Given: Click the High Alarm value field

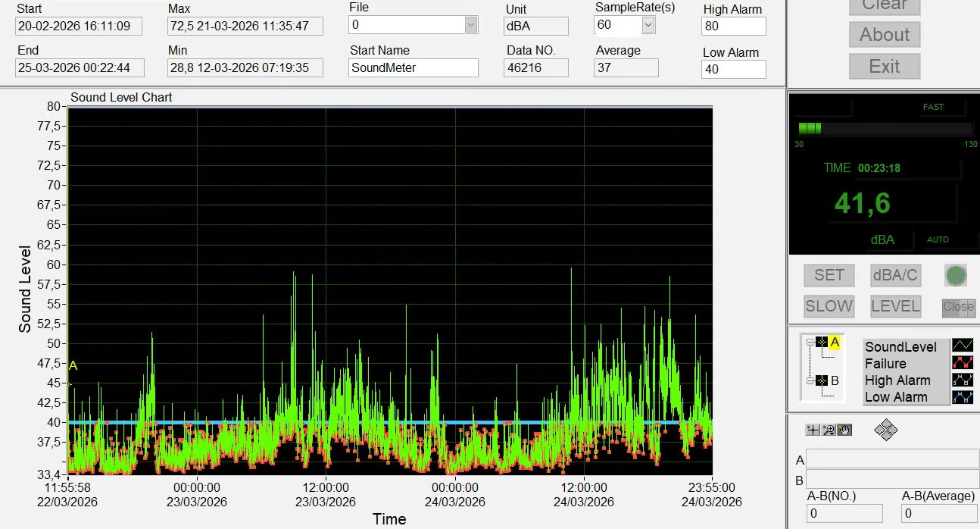Looking at the screenshot, I should pyautogui.click(x=733, y=27).
